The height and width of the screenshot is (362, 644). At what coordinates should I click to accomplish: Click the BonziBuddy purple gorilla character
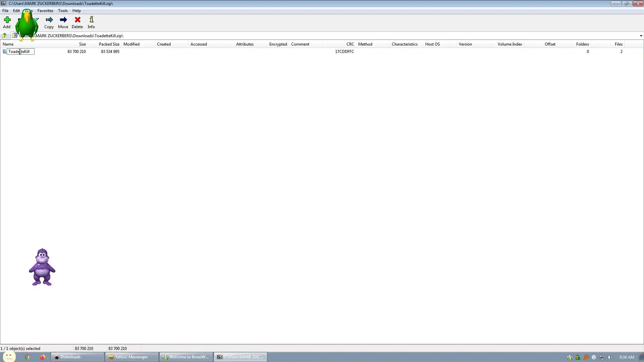pos(42,267)
